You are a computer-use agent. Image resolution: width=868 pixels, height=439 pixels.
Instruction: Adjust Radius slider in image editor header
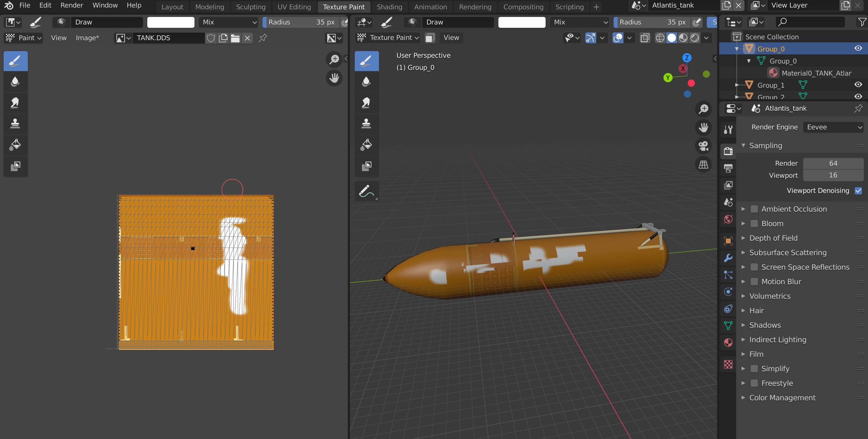(301, 22)
